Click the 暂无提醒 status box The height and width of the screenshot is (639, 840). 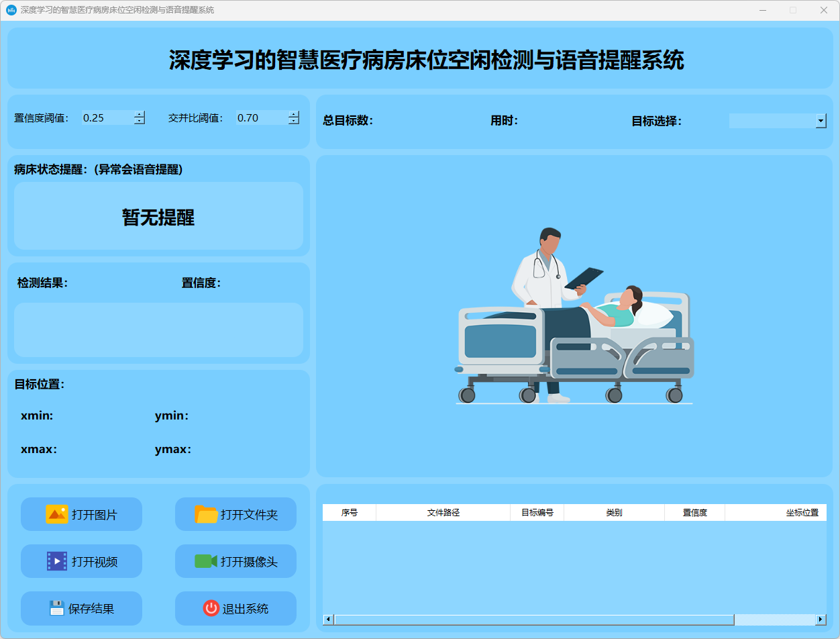coord(158,216)
